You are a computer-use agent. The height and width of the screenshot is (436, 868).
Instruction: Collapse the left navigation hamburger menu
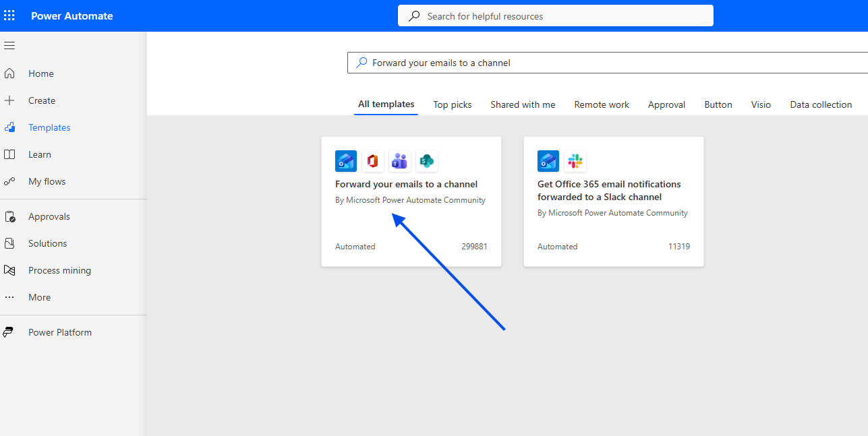coord(9,46)
